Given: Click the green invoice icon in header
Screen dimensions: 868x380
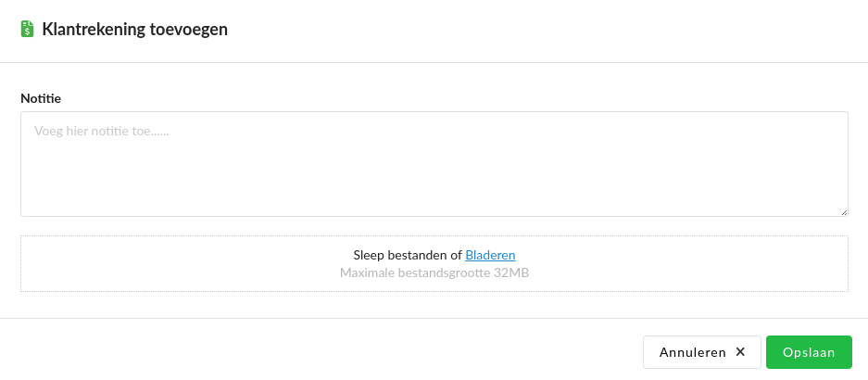Looking at the screenshot, I should [28, 30].
